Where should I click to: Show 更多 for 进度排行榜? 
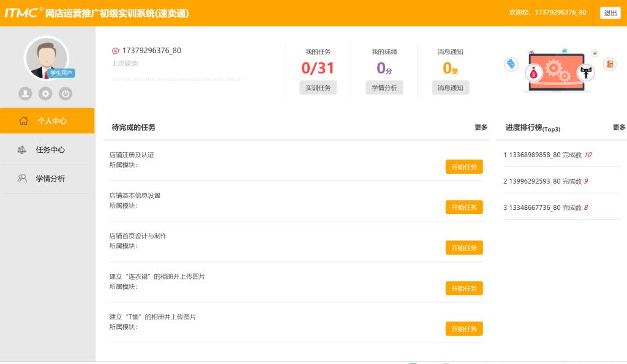(x=618, y=127)
